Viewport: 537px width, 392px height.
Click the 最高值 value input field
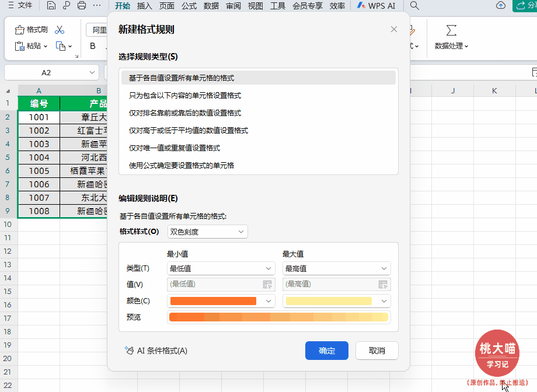tap(337, 284)
